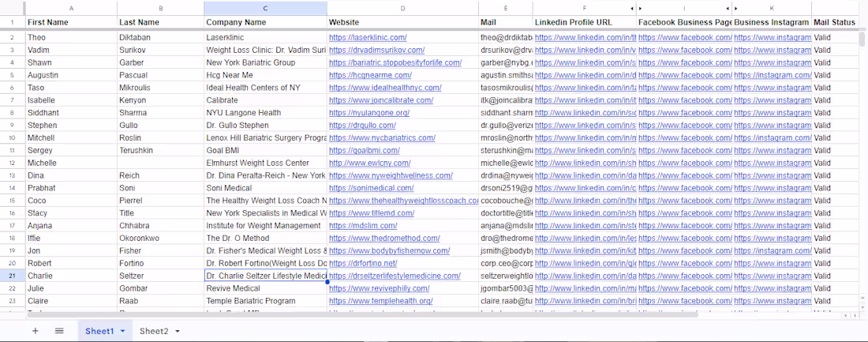
Task: Unhide columns using left arrow of column I header
Action: tap(641, 9)
